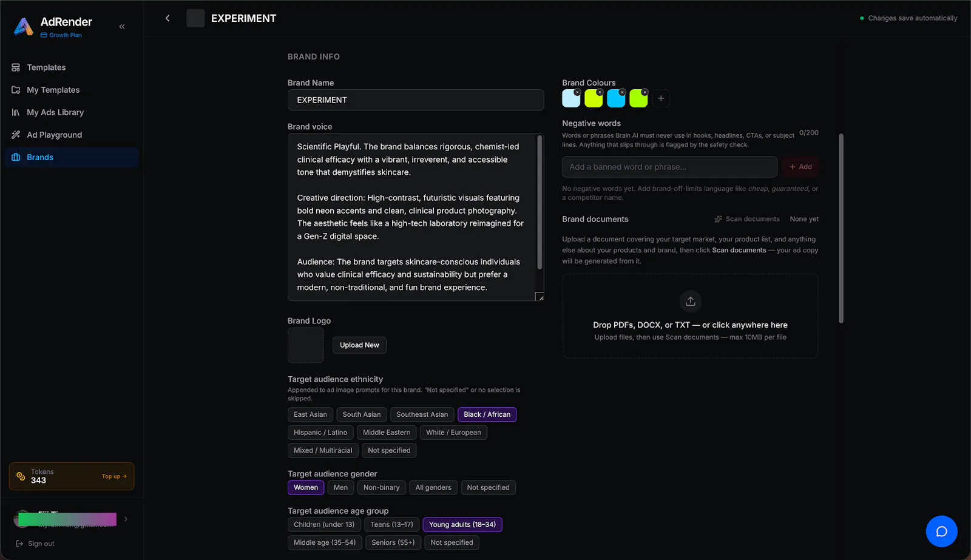Screen dimensions: 971x560
Task: Deselect Black / African ethnicity
Action: click(x=487, y=414)
